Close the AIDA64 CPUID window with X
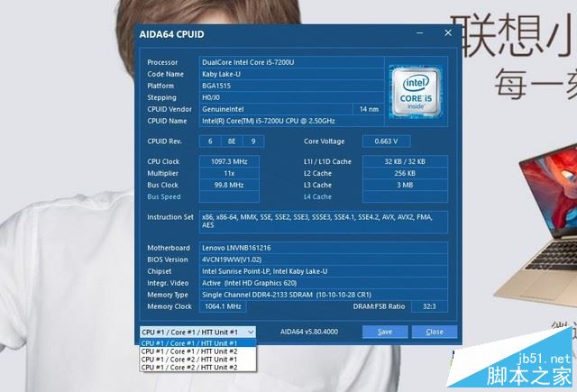Image resolution: width=577 pixels, height=392 pixels. [x=448, y=33]
